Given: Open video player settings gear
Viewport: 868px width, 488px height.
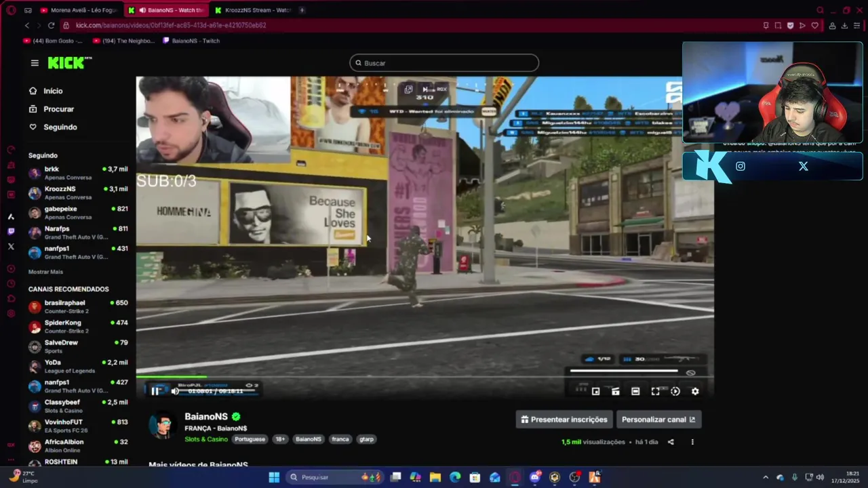Looking at the screenshot, I should (695, 391).
